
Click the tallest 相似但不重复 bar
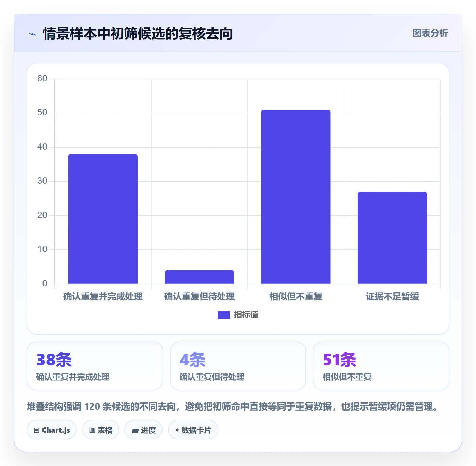296,197
